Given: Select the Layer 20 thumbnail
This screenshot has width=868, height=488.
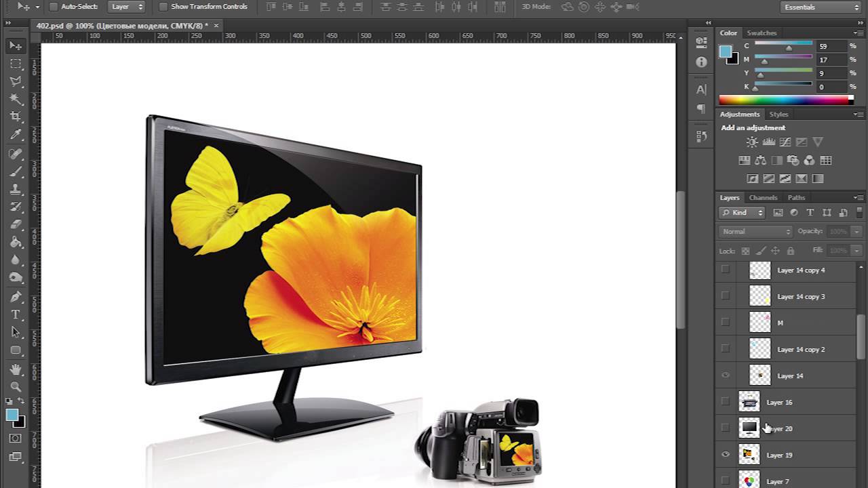Looking at the screenshot, I should pyautogui.click(x=749, y=428).
